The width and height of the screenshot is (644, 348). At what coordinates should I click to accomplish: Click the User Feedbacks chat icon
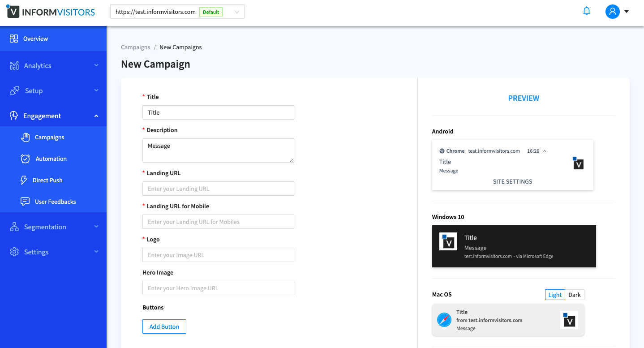(26, 202)
